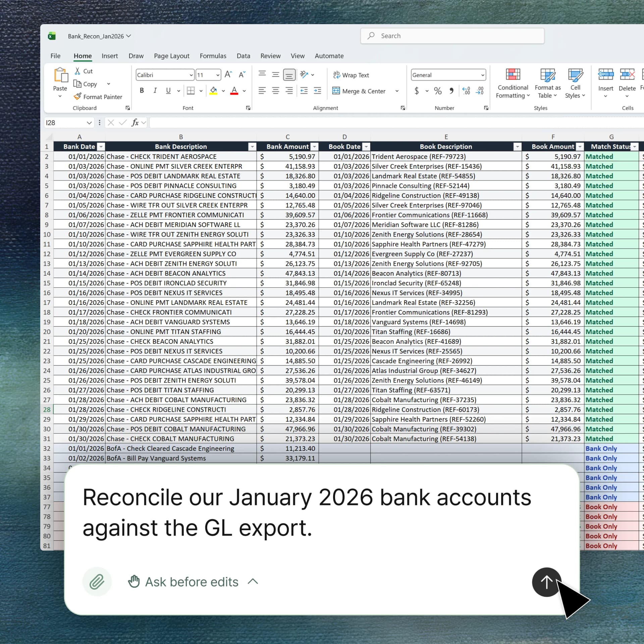Click inside the Search bar
Viewport: 644px width, 644px height.
tap(452, 36)
